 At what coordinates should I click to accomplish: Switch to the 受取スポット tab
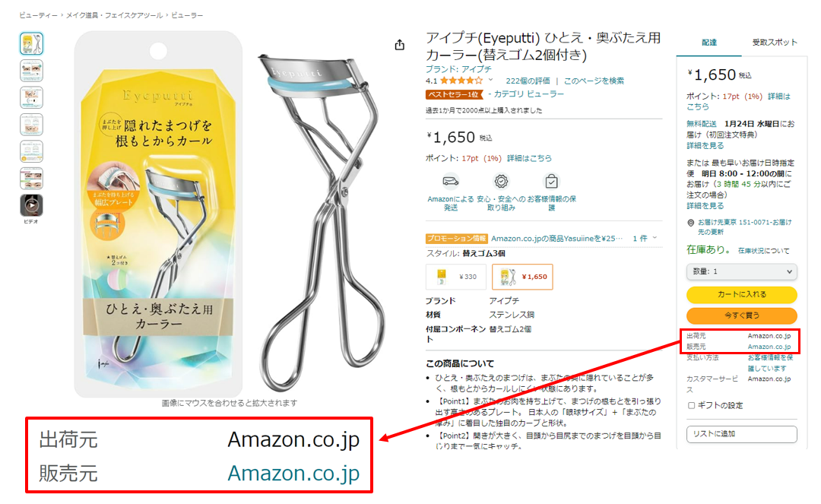click(775, 43)
